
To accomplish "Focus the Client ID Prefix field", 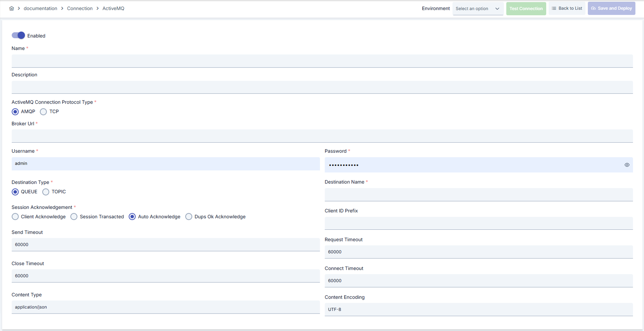I will tap(479, 223).
